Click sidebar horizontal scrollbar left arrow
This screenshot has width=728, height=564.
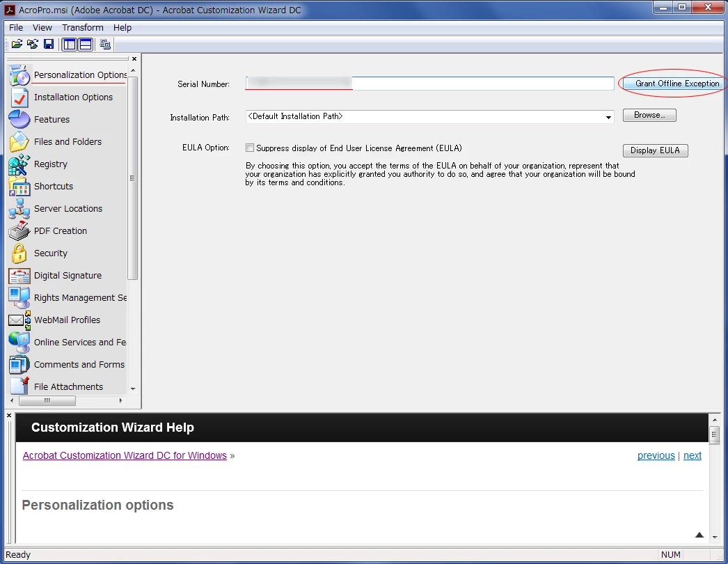[12, 400]
